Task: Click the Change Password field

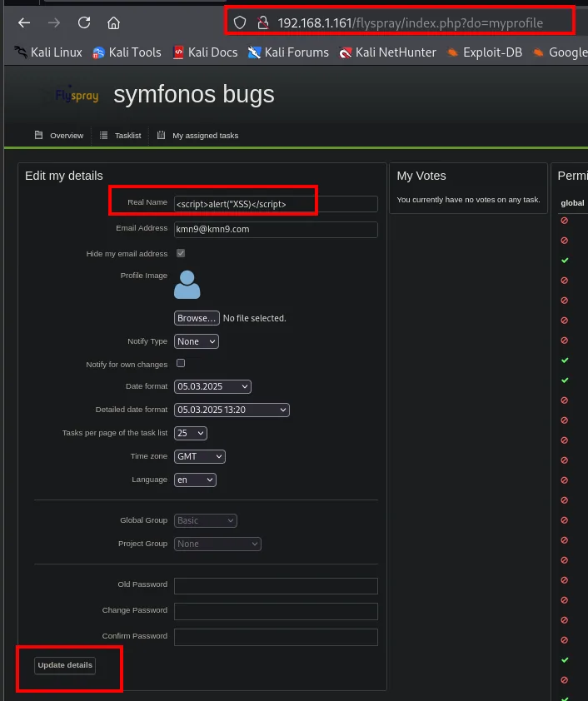Action: pos(276,612)
